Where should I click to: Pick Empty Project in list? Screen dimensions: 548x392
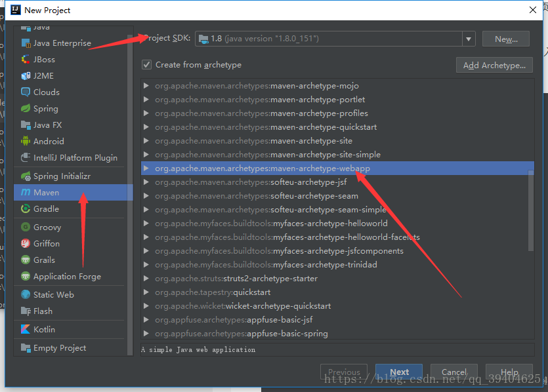(x=71, y=347)
